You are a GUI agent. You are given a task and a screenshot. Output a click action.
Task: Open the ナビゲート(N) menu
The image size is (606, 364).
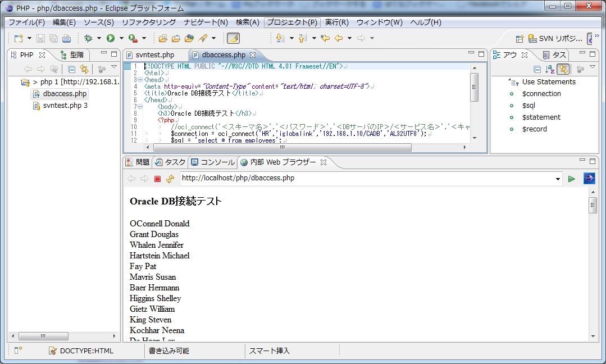[206, 22]
